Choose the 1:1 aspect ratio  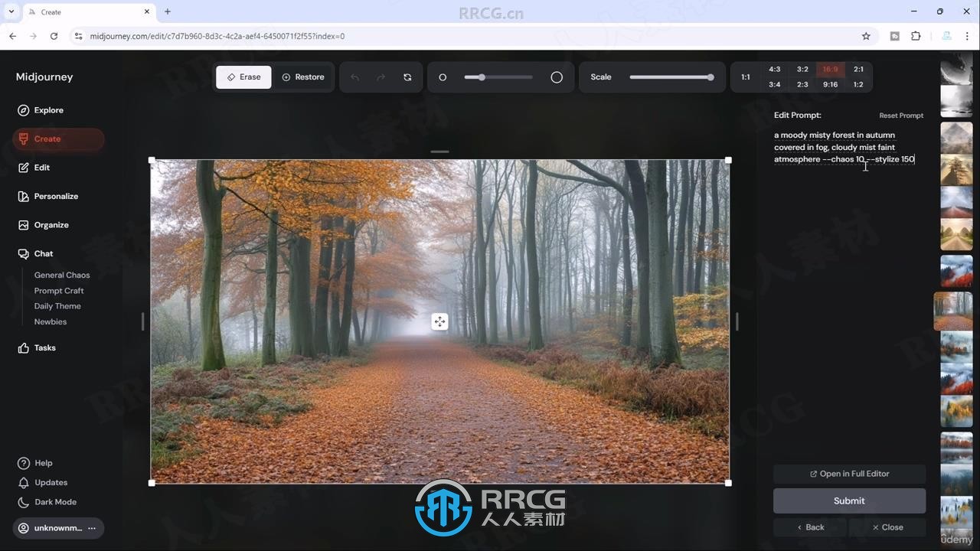[746, 77]
